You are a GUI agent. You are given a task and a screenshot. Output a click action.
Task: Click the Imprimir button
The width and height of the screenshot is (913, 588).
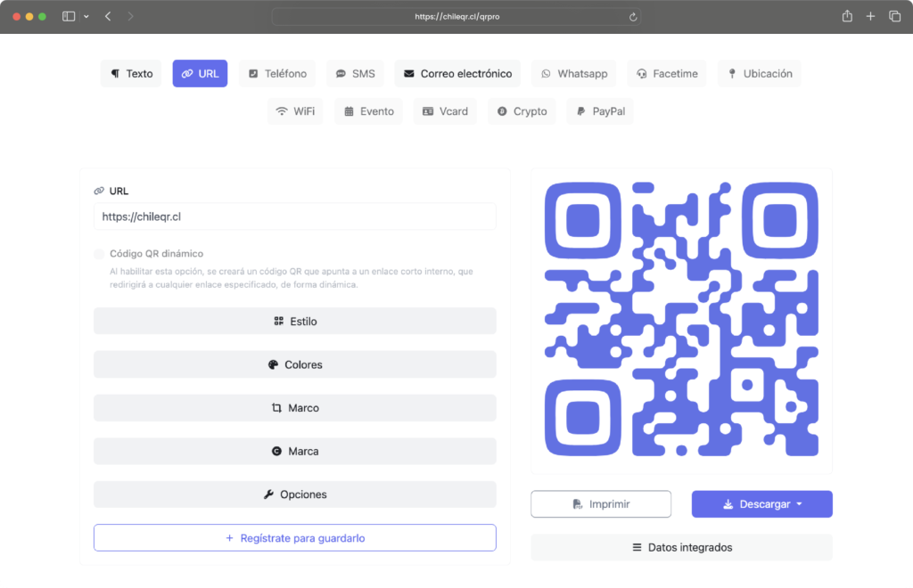click(601, 504)
